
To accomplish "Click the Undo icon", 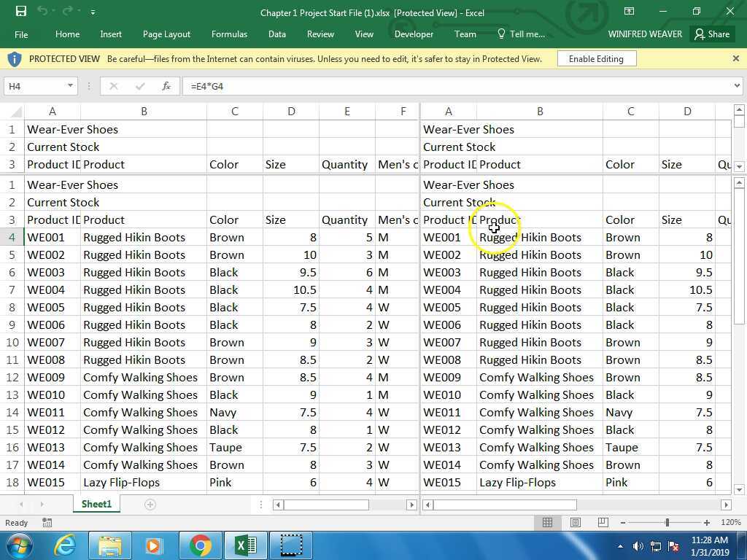I will [x=42, y=12].
